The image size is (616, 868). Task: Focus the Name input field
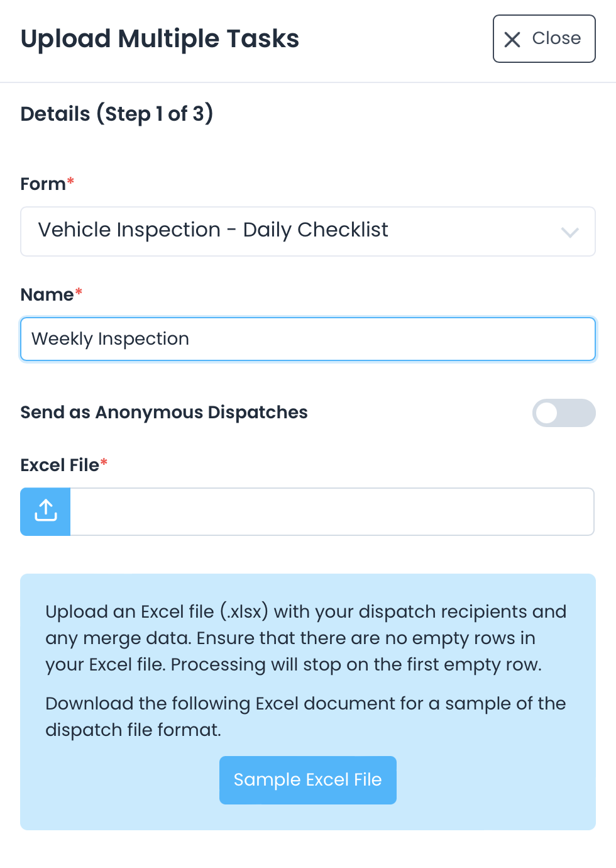308,339
